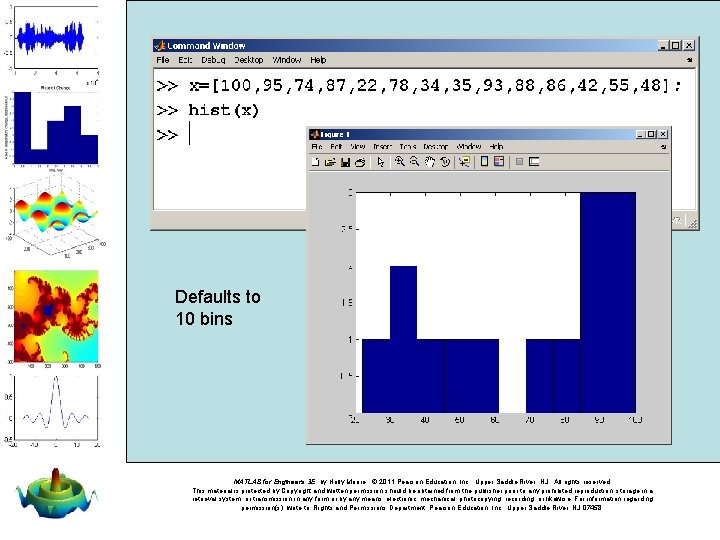This screenshot has width=720, height=540.
Task: Open Help menu in Command Window
Action: tap(318, 60)
